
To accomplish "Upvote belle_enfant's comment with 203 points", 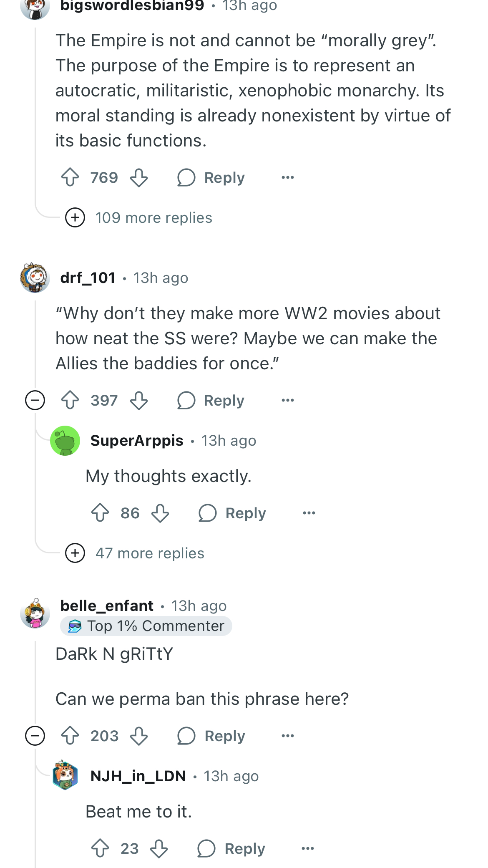I will tap(70, 736).
